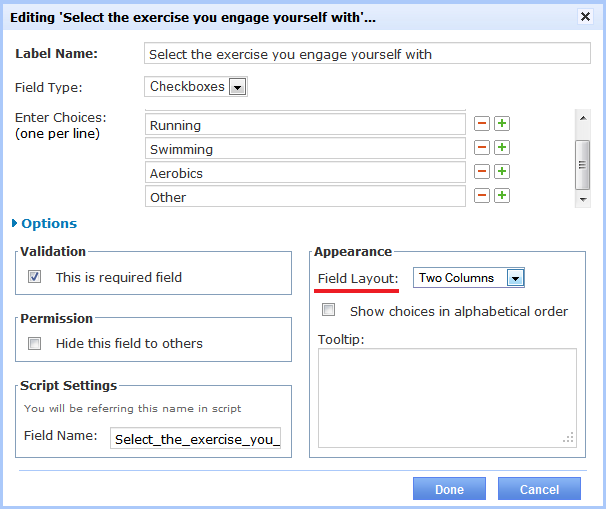The image size is (606, 509).
Task: Open the Field Type dropdown
Action: tap(237, 87)
